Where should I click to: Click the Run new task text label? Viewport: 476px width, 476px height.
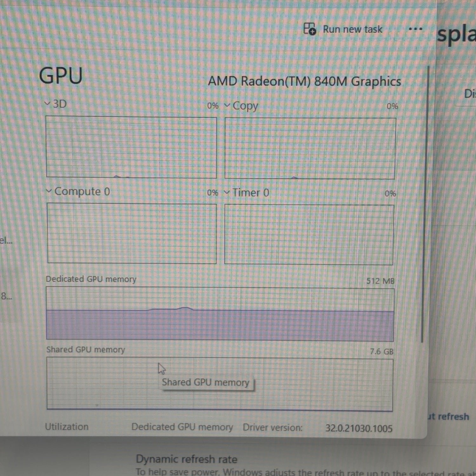(x=353, y=29)
